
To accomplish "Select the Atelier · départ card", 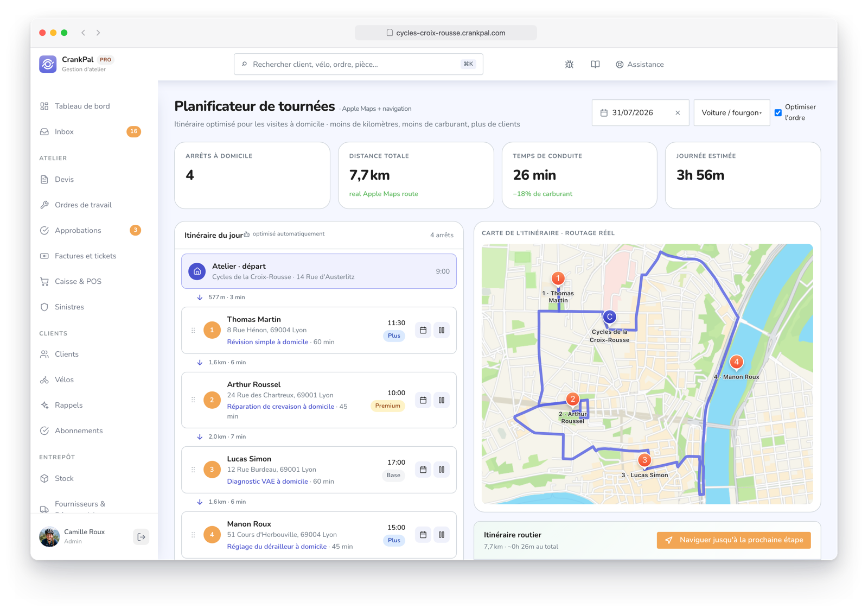I will [x=319, y=271].
